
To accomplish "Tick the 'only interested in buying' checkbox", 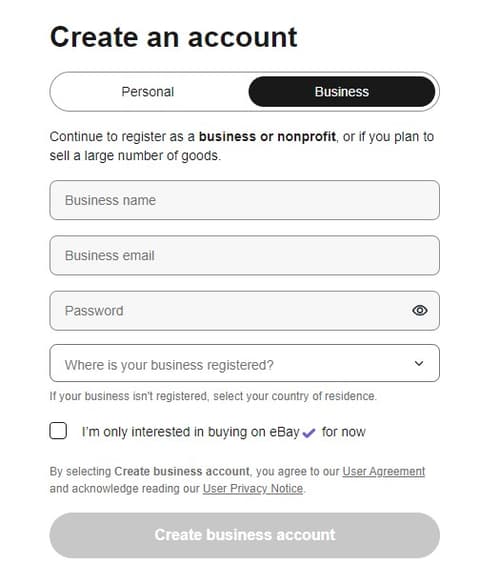I will pos(58,431).
